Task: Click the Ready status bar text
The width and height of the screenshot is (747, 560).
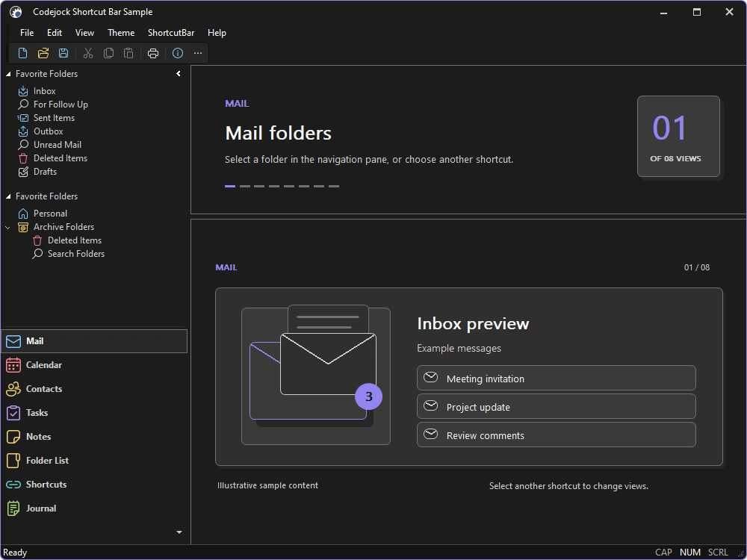Action: click(15, 553)
